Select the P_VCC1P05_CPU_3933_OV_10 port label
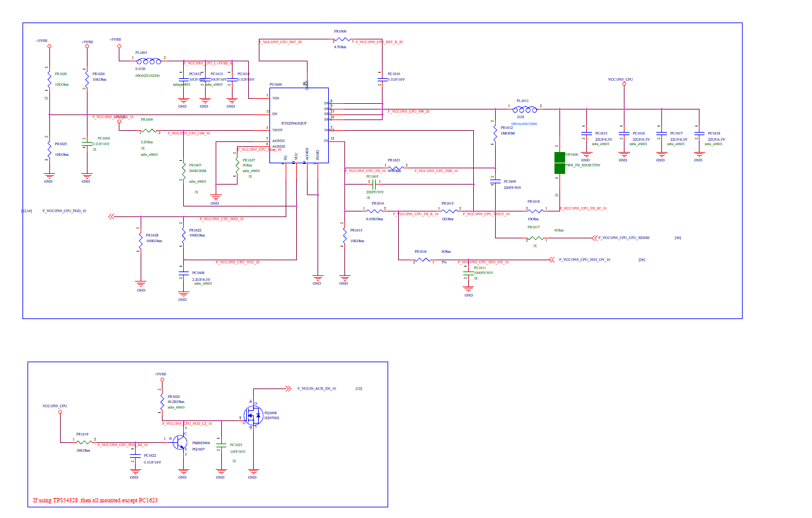The image size is (812, 518). tap(584, 260)
